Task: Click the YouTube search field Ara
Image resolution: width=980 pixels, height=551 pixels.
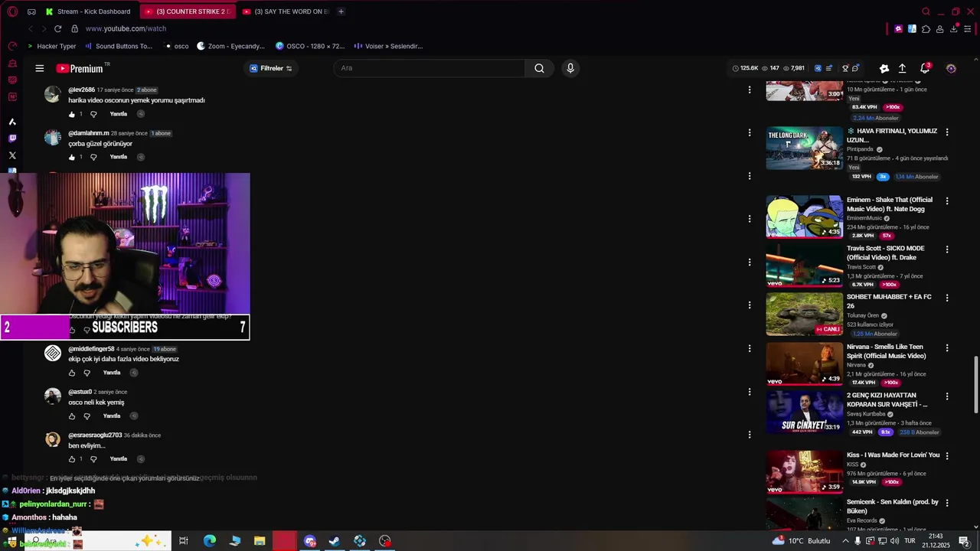Action: 429,68
